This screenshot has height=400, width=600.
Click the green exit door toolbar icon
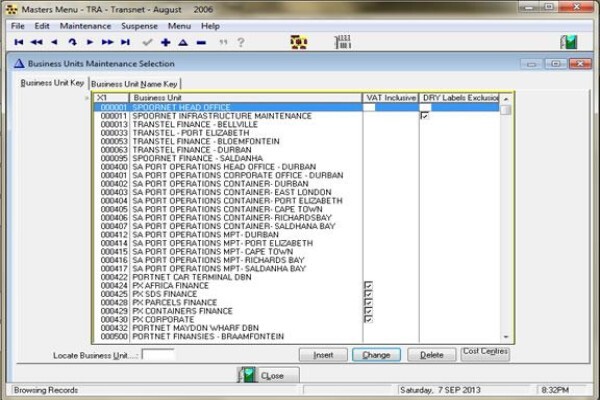[569, 42]
